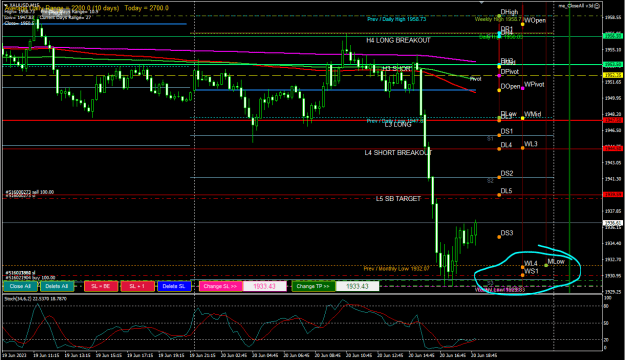The width and height of the screenshot is (625, 360).
Task: Click the L4 SHORT BREAKOUT label
Action: 398,153
